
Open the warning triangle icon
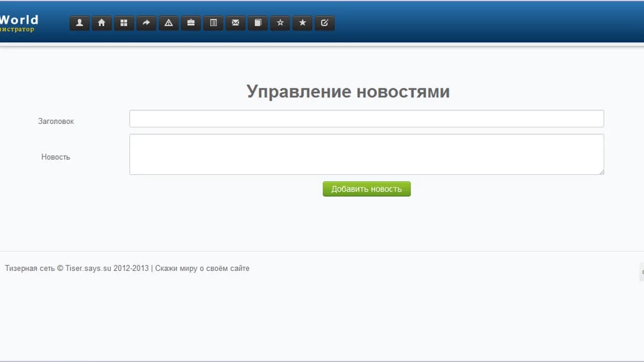click(169, 23)
